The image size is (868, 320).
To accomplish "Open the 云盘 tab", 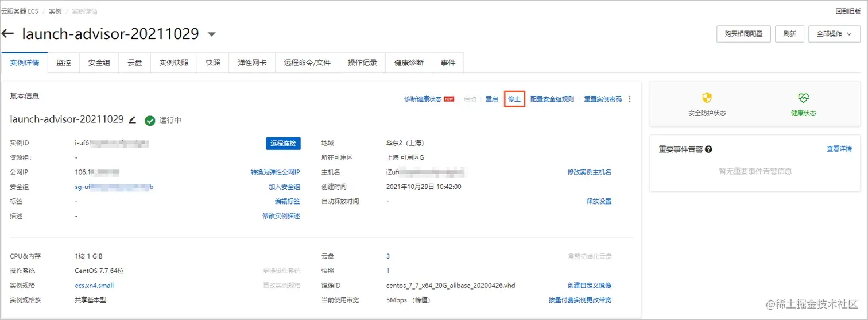I will (135, 63).
